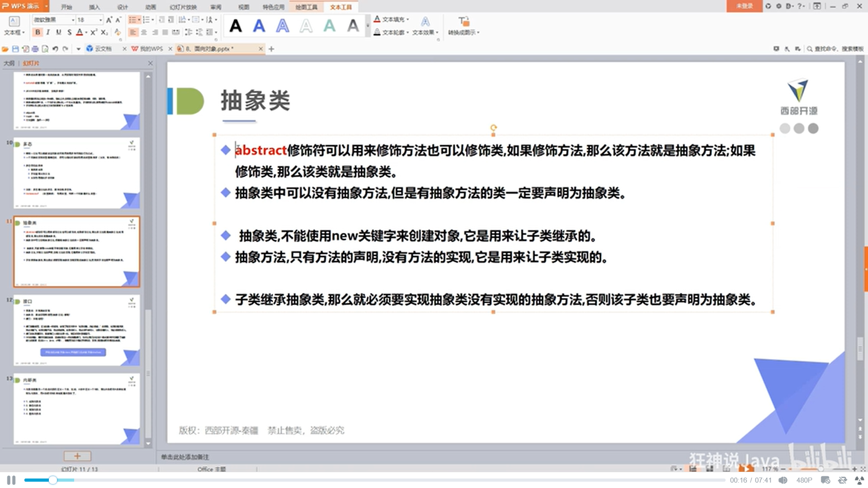Add new slide with plus button
The height and width of the screenshot is (488, 868).
tap(77, 456)
